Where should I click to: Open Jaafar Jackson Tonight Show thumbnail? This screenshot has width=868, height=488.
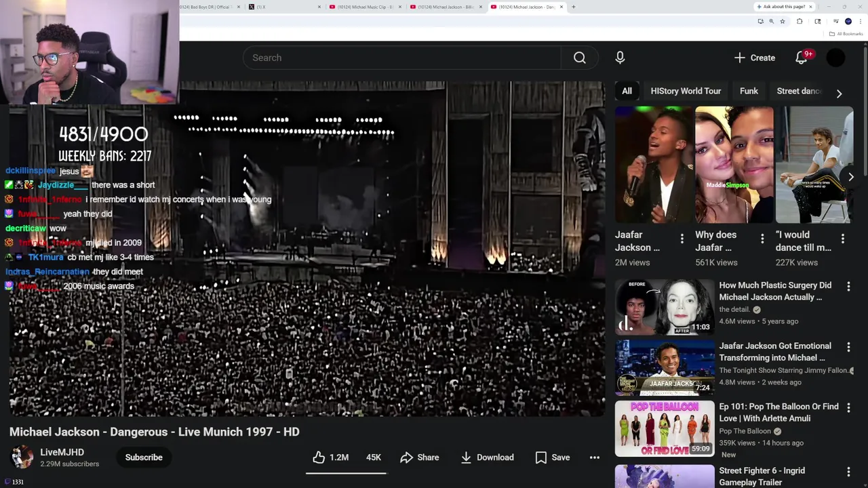click(x=665, y=368)
